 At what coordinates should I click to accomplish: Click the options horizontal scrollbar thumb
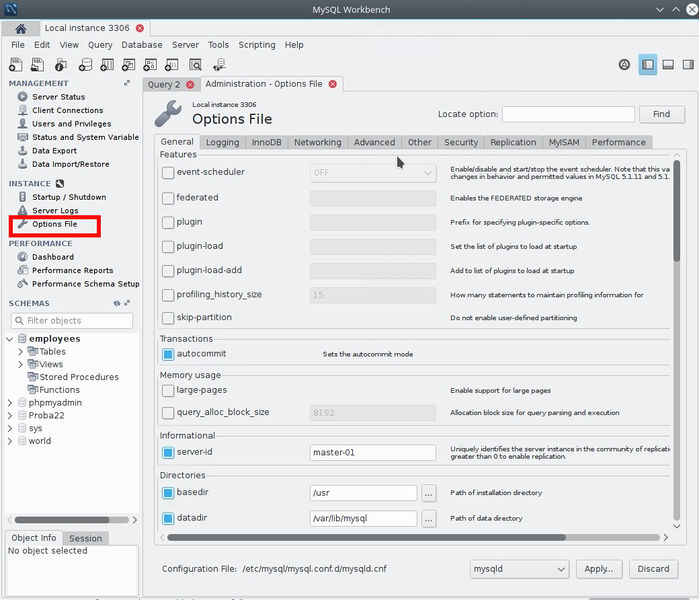tap(366, 538)
